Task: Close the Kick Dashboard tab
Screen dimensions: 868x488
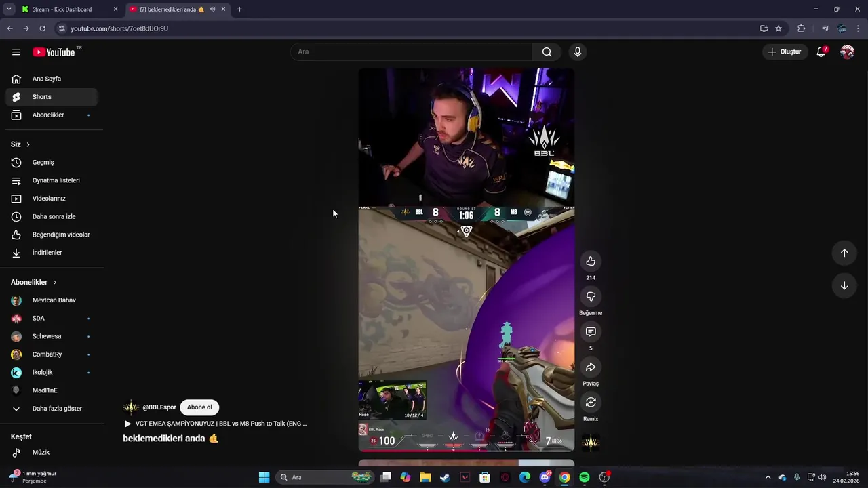Action: pos(115,9)
